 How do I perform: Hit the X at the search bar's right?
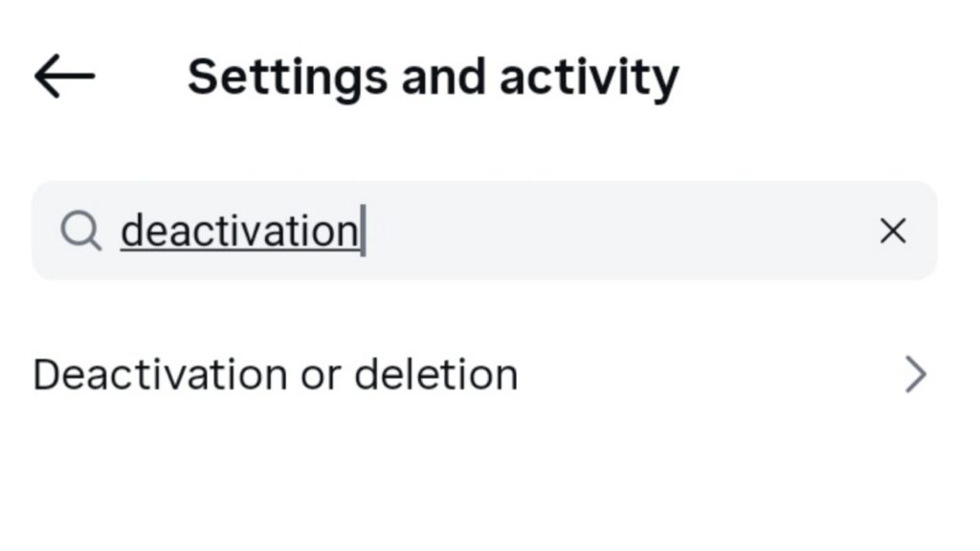tap(892, 231)
